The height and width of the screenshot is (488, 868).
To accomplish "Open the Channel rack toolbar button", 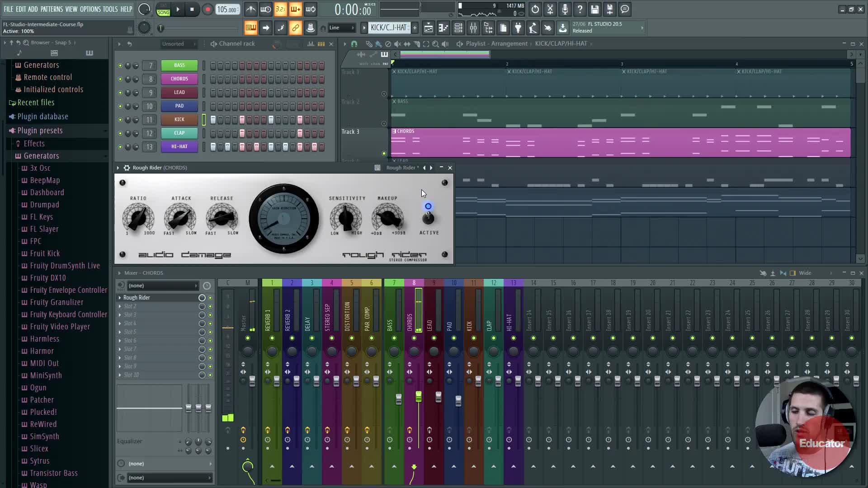I will (458, 28).
